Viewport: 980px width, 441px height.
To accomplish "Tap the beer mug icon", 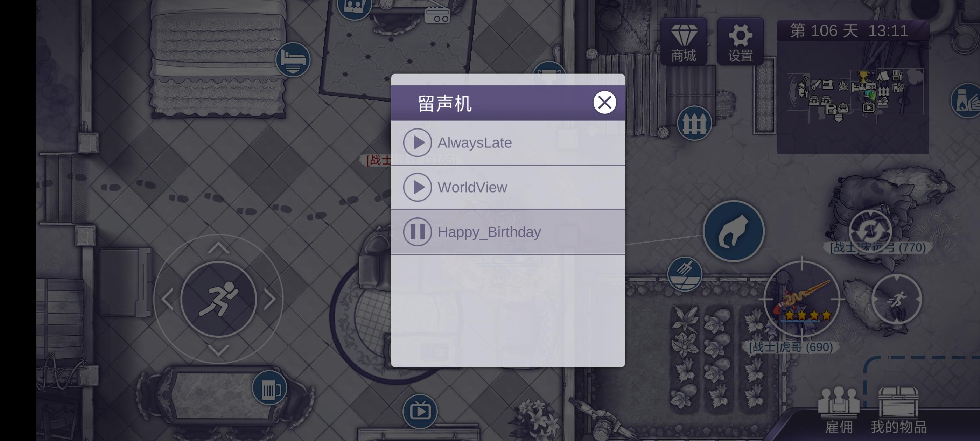I will coord(270,388).
